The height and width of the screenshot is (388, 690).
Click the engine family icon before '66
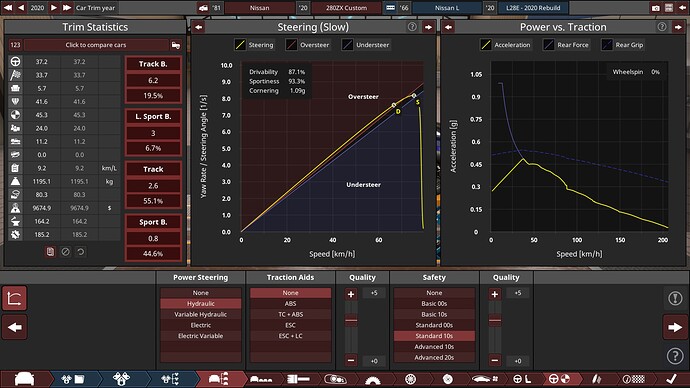click(390, 8)
